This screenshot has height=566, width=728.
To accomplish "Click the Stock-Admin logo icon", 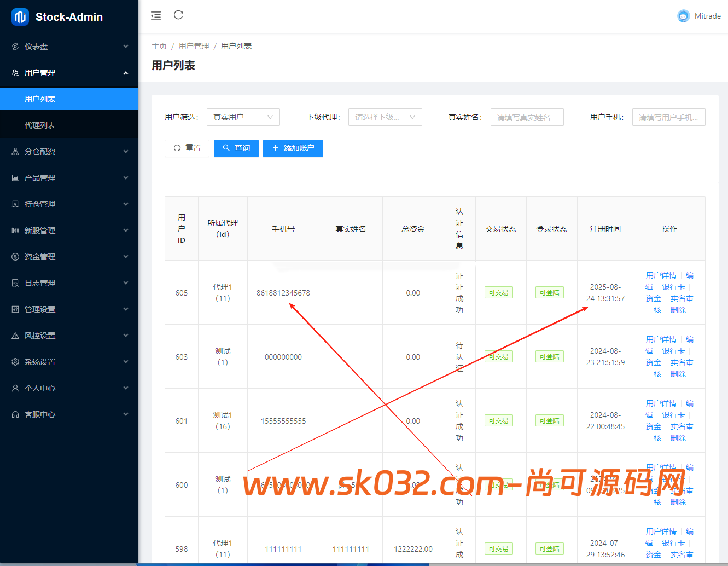I will pyautogui.click(x=20, y=17).
